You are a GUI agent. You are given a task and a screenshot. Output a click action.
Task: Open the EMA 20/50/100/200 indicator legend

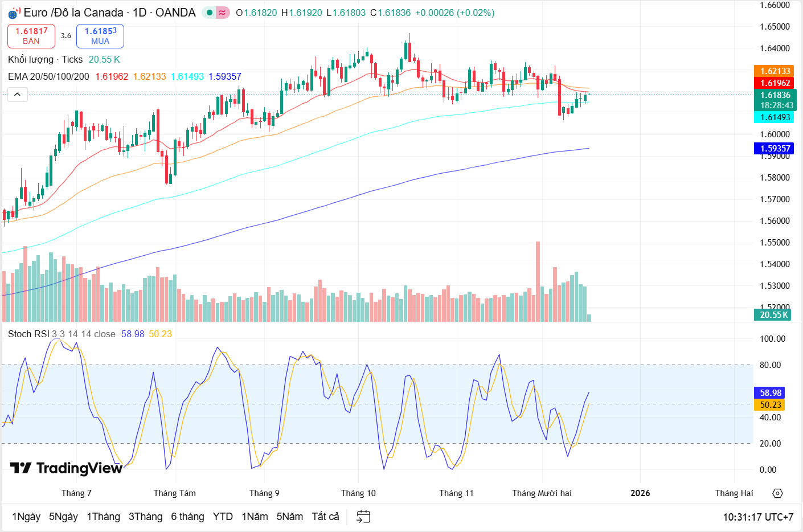48,76
